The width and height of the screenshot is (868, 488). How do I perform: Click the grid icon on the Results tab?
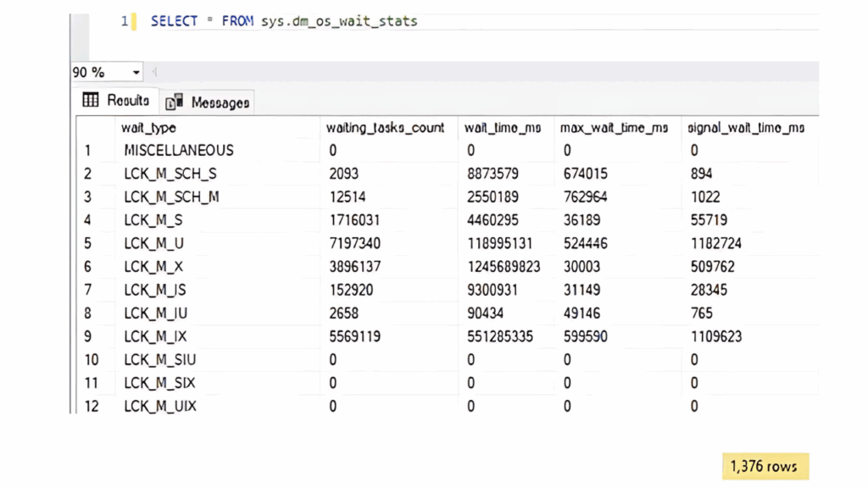click(x=91, y=101)
